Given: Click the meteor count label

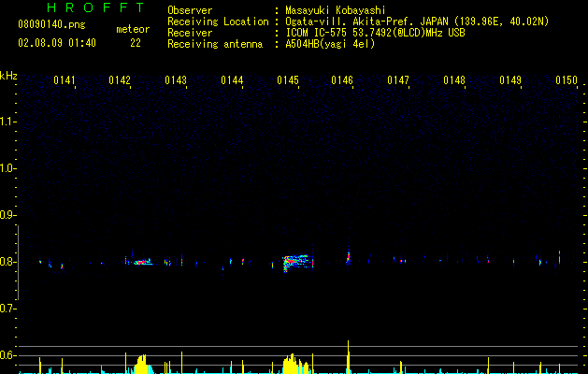Looking at the screenshot, I should click(133, 29).
